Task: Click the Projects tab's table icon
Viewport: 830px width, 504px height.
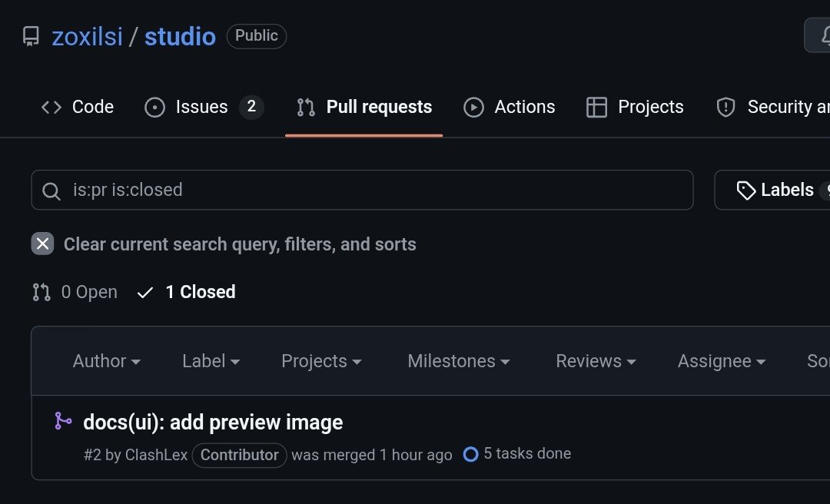Action: click(596, 107)
